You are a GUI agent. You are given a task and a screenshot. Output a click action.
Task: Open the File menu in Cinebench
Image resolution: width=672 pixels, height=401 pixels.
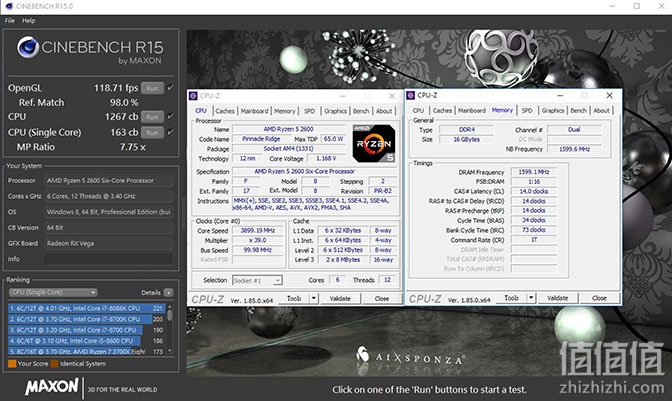tap(9, 21)
